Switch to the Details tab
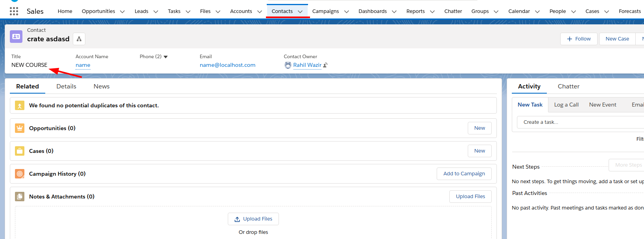This screenshot has width=644, height=239. pos(66,86)
